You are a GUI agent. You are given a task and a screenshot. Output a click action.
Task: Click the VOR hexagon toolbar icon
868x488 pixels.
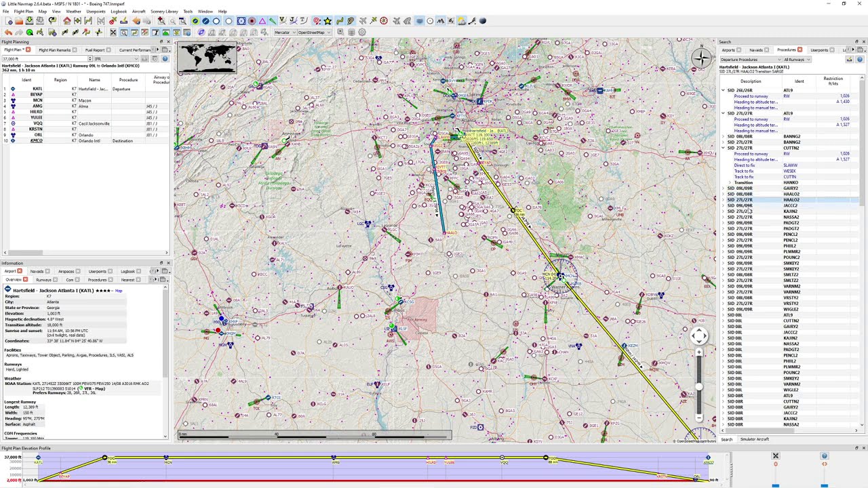pyautogui.click(x=241, y=20)
